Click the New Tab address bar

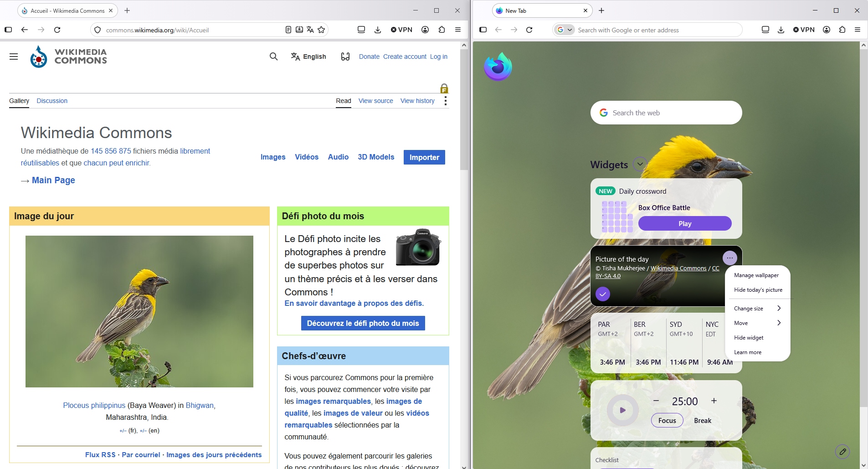tap(648, 30)
